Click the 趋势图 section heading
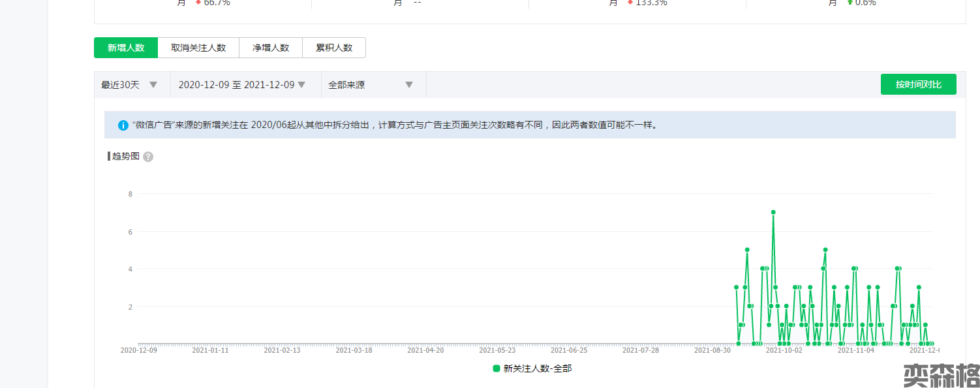Viewport: 980px width, 388px height. 125,156
